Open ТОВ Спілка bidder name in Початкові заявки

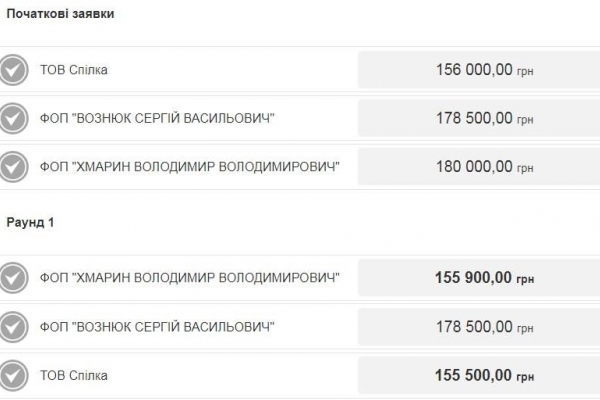(x=74, y=70)
